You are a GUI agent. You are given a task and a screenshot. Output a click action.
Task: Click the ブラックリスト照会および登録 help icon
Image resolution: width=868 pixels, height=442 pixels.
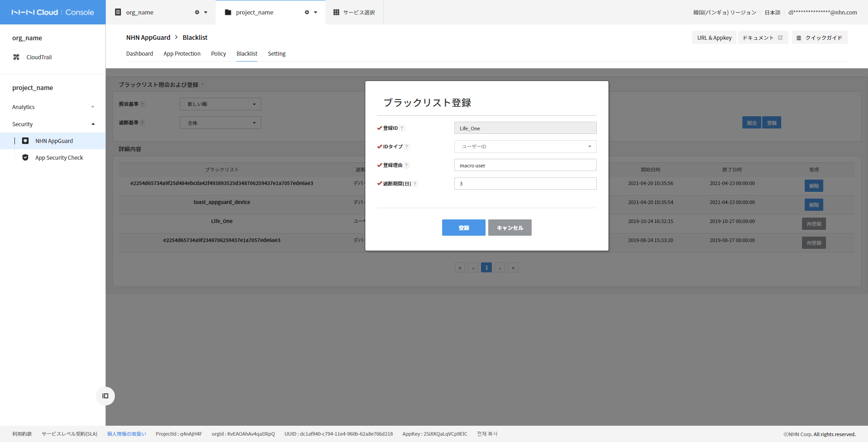click(x=203, y=85)
